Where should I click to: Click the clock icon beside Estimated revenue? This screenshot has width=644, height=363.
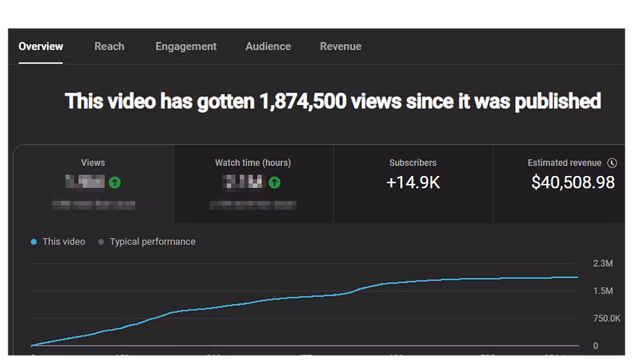612,163
